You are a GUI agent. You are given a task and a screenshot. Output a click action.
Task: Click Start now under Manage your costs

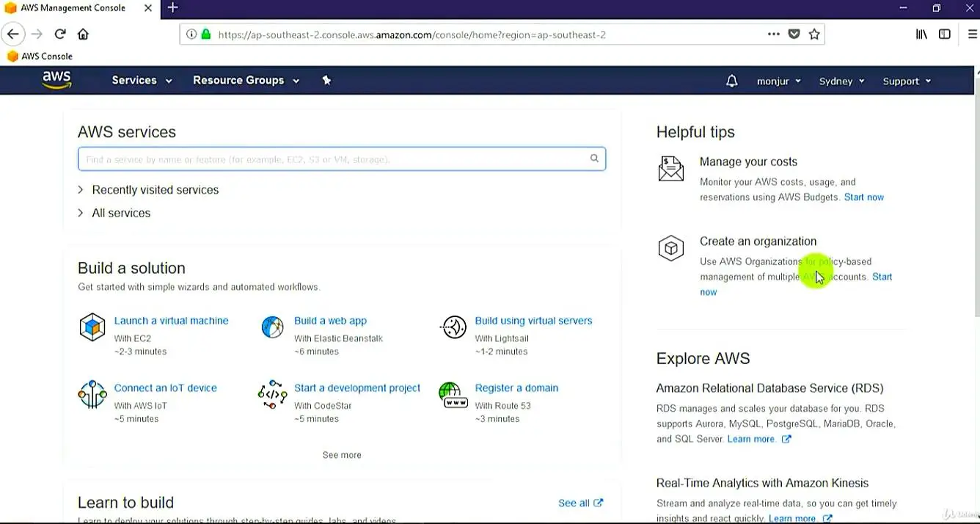point(863,197)
